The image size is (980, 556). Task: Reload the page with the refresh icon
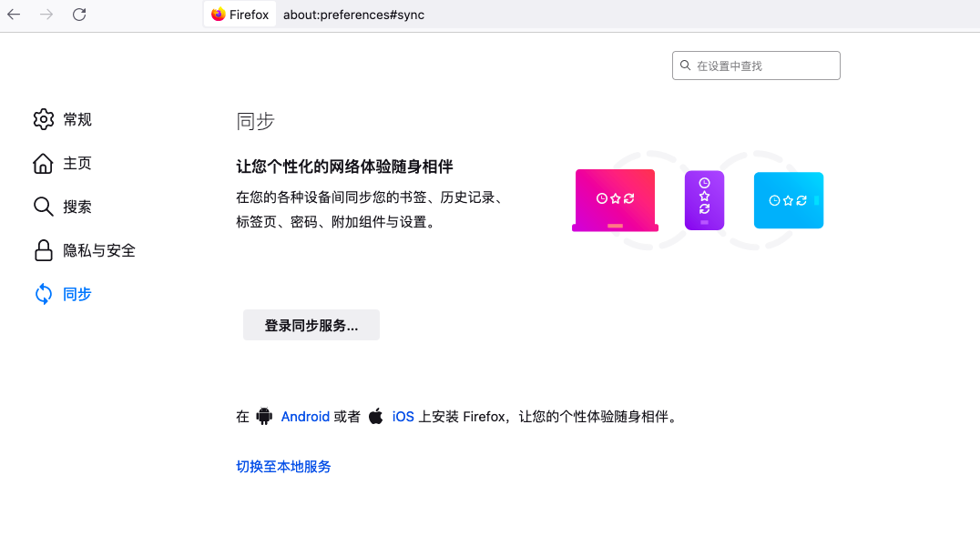pyautogui.click(x=78, y=15)
